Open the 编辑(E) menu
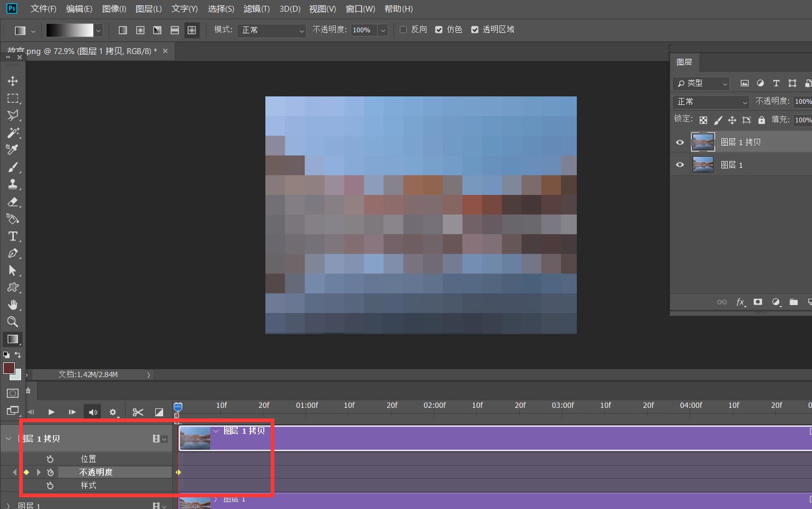This screenshot has width=812, height=509. (79, 8)
